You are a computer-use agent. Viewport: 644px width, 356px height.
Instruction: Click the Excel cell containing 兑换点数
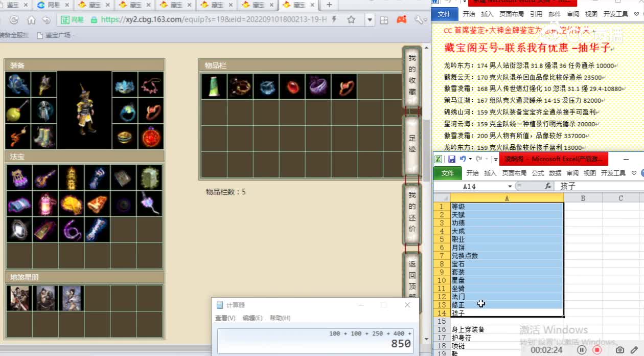(507, 256)
